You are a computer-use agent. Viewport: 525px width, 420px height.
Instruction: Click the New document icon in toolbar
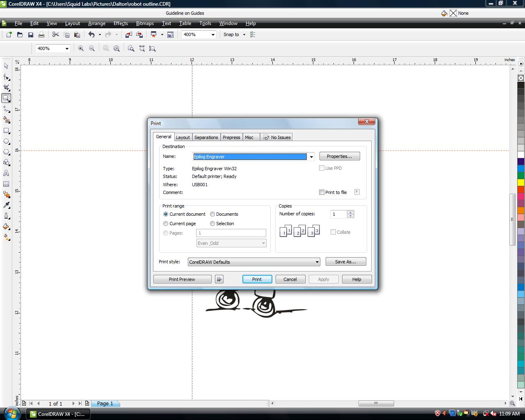click(9, 35)
